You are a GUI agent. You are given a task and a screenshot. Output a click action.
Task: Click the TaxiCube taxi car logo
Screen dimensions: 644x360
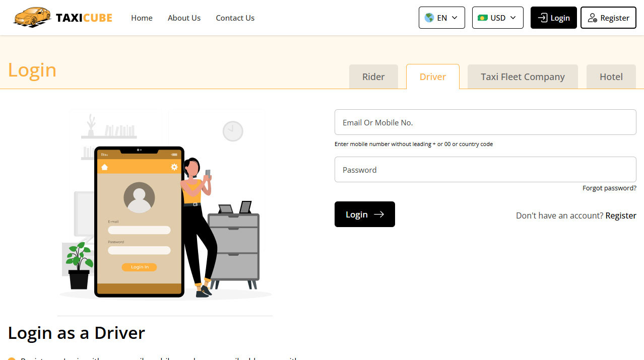30,17
